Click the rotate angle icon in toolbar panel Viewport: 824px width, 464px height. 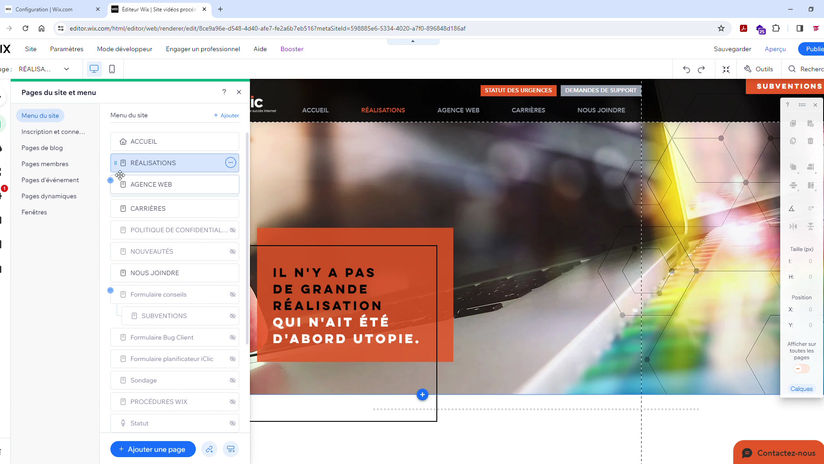point(791,209)
